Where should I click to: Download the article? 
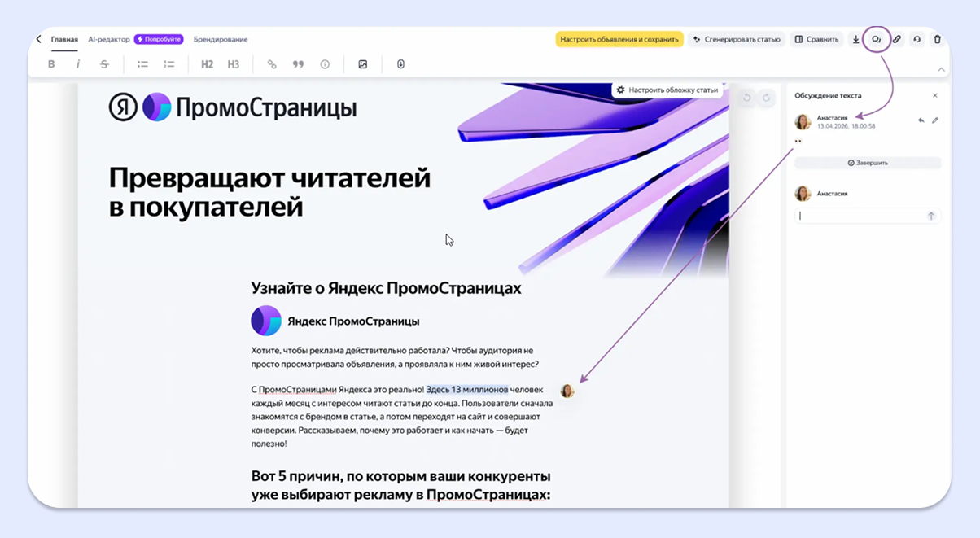pyautogui.click(x=855, y=38)
